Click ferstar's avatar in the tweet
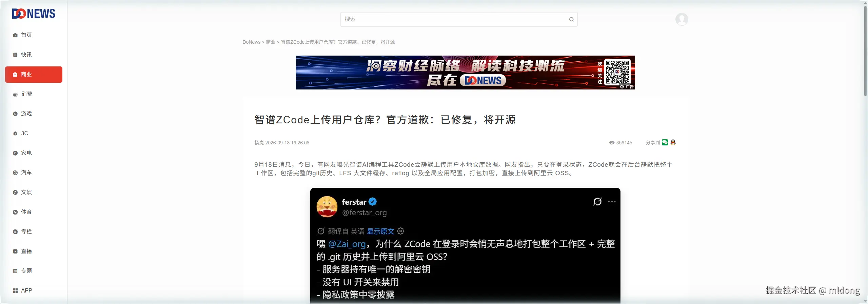 [327, 207]
